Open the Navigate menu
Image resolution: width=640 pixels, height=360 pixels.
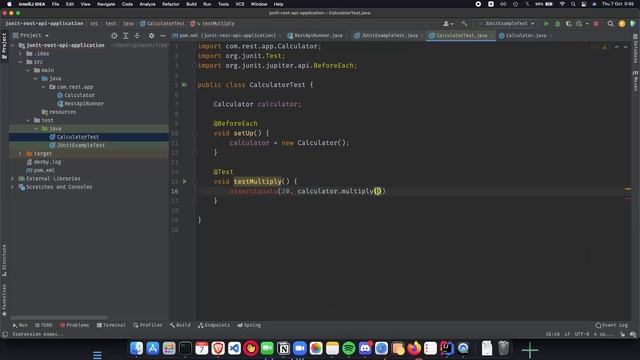[106, 4]
